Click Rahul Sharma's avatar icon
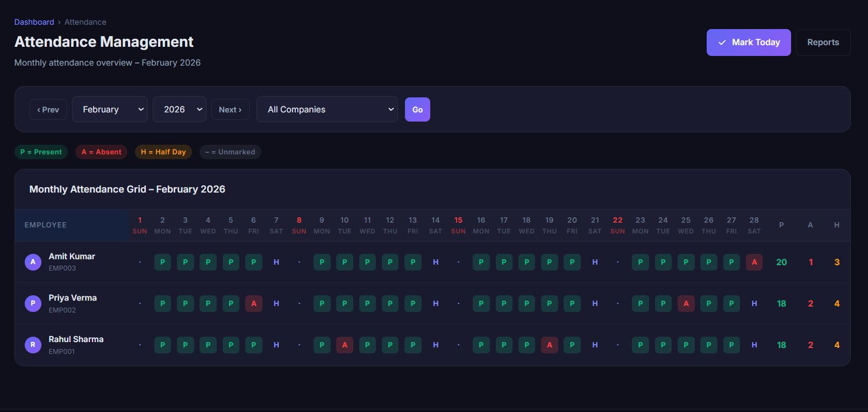 33,345
